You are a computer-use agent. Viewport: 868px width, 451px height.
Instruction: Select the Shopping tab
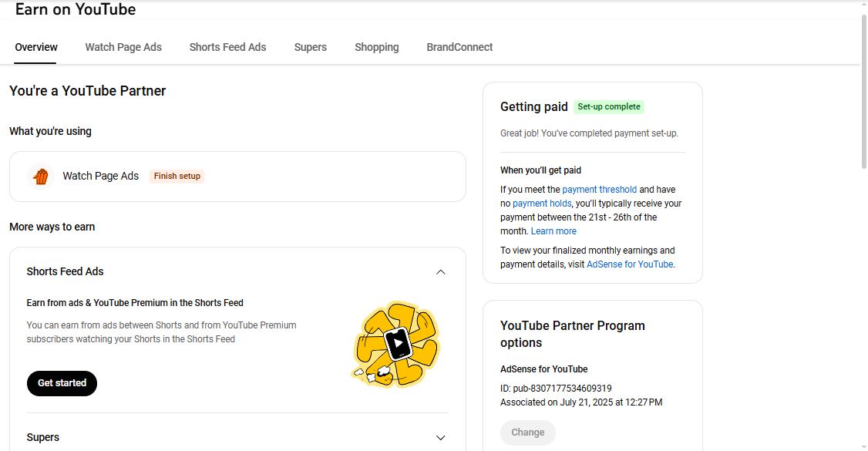point(377,47)
